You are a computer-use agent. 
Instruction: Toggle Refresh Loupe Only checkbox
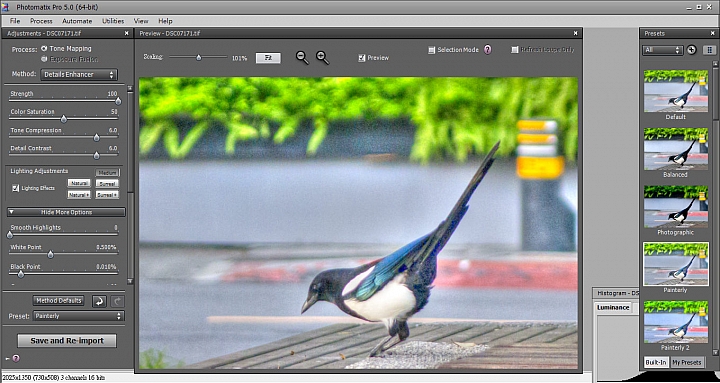[x=515, y=50]
